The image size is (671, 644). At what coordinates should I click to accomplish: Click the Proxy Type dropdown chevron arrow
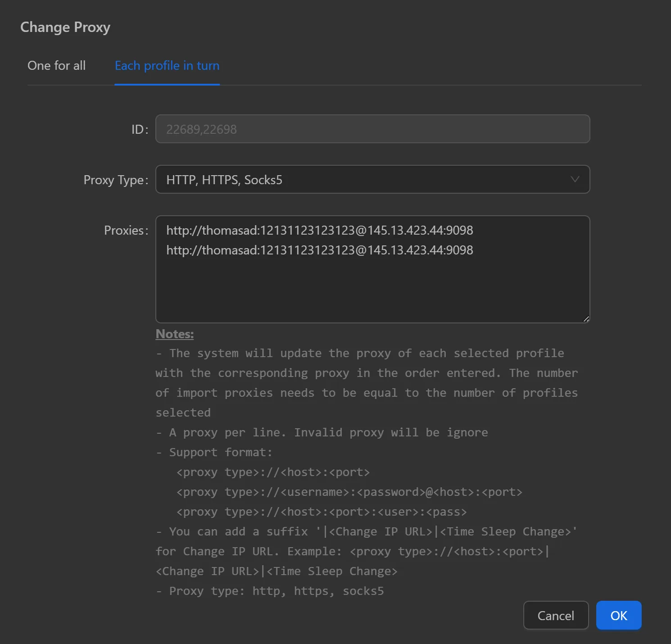575,179
